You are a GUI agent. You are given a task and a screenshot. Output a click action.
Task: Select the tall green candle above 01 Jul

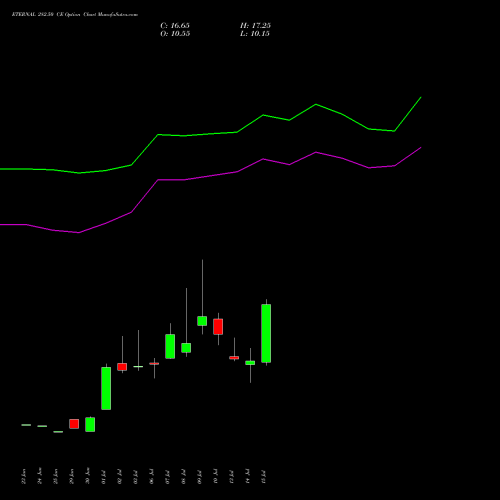pos(106,388)
